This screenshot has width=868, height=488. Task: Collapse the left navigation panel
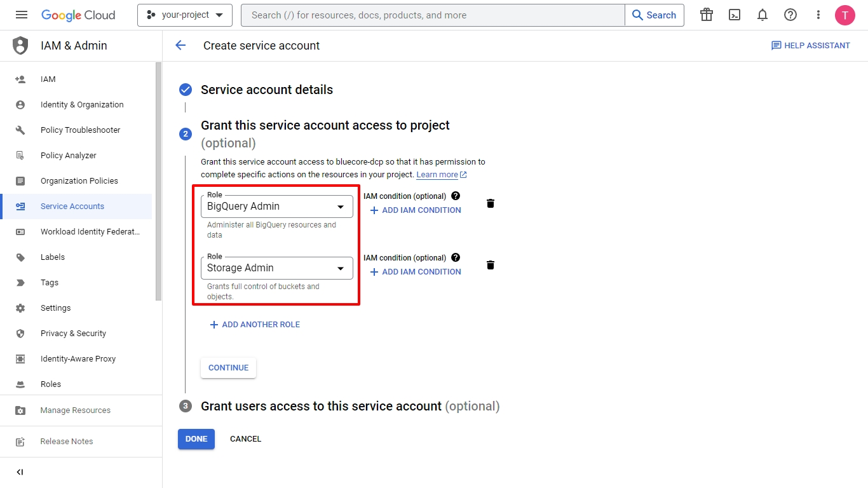pyautogui.click(x=20, y=472)
